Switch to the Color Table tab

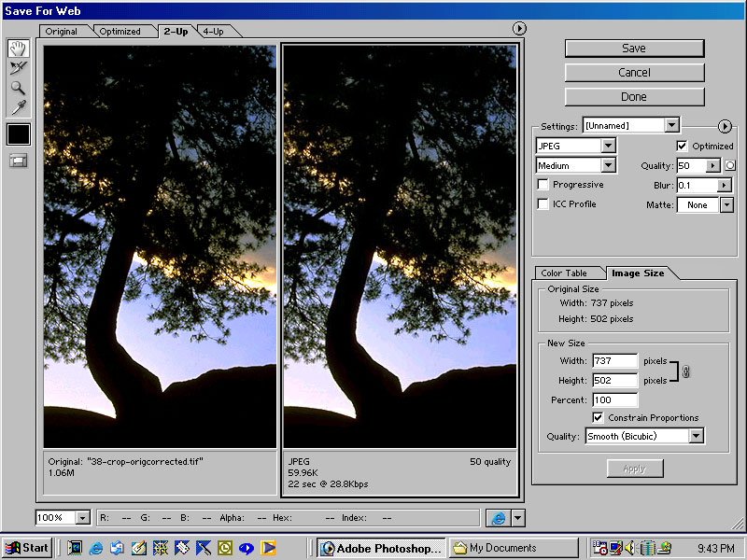pos(565,273)
